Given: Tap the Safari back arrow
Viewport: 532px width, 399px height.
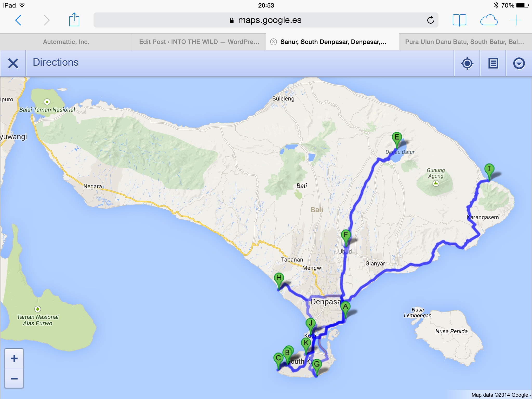Looking at the screenshot, I should click(18, 20).
